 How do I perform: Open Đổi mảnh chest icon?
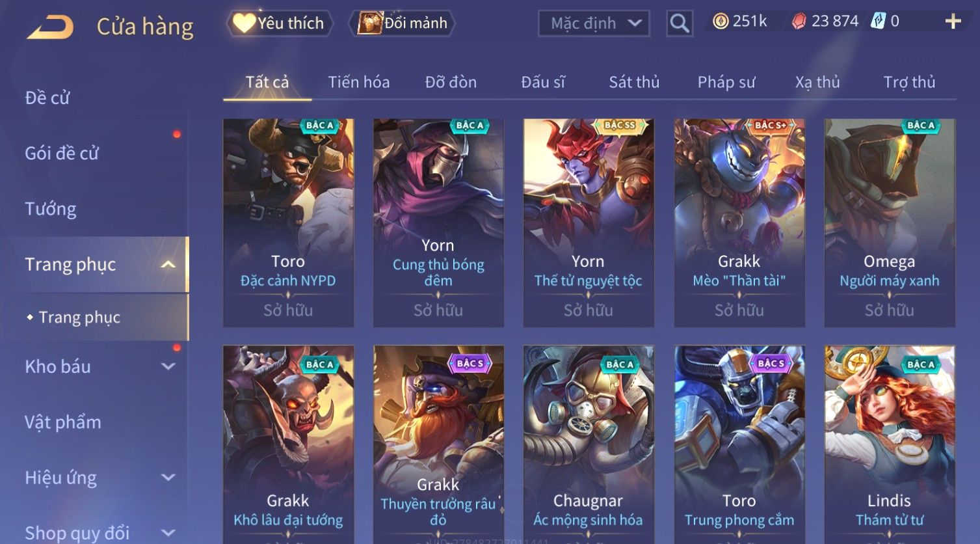(369, 23)
